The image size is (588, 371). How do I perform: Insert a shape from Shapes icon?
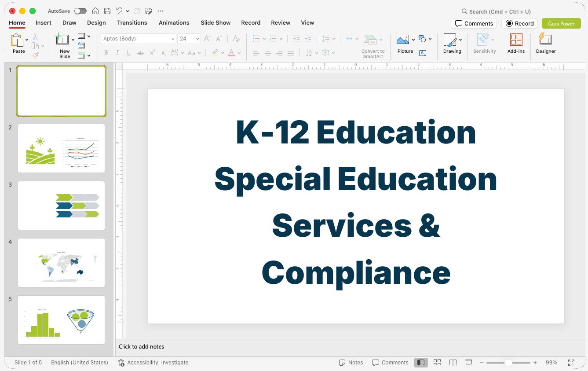(x=422, y=39)
